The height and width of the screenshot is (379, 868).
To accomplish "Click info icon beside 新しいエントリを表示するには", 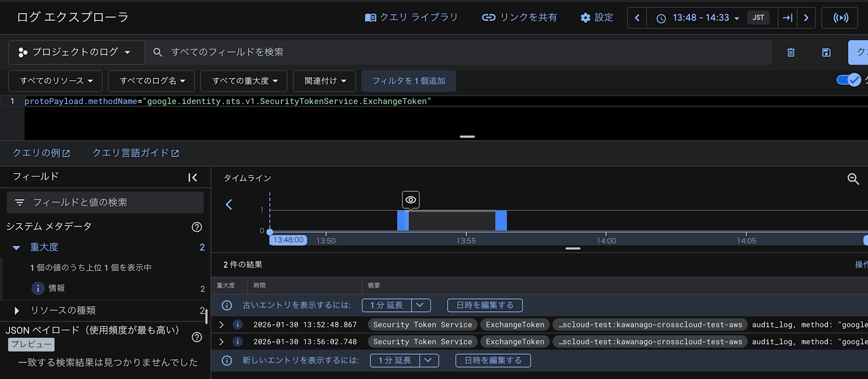I will [227, 360].
